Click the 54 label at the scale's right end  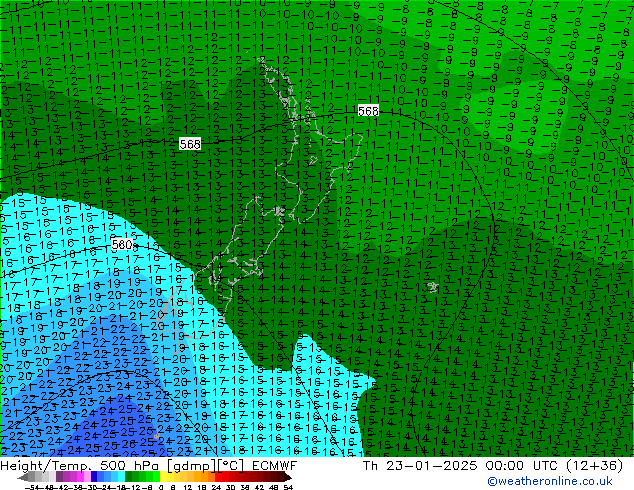[288, 487]
